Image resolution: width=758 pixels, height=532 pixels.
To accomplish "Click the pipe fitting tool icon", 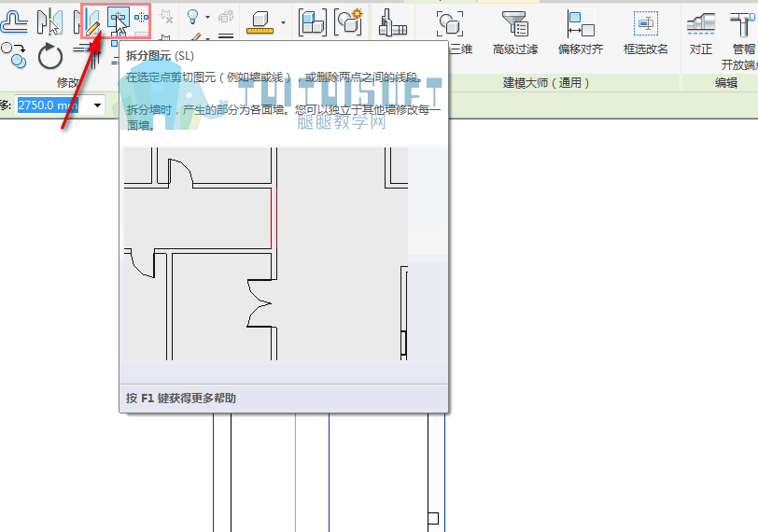I will (x=392, y=22).
